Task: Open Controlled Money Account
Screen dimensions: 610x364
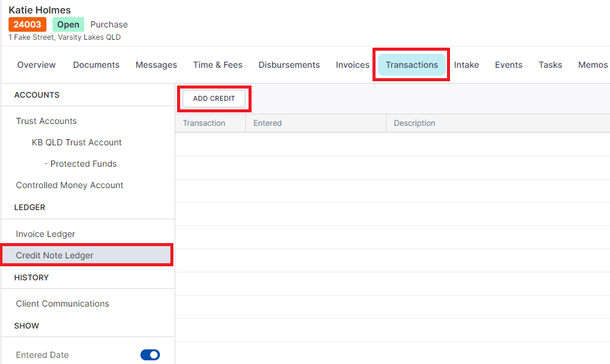Action: pos(70,185)
